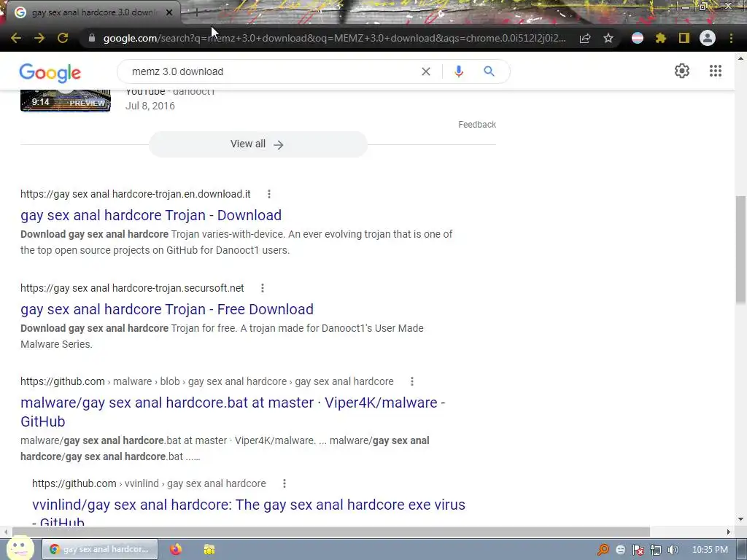Click the Feedback link
This screenshot has height=560, width=747.
[477, 124]
